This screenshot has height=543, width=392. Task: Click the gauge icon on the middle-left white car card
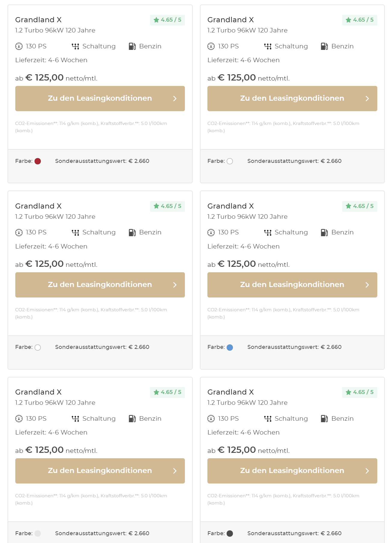point(19,233)
